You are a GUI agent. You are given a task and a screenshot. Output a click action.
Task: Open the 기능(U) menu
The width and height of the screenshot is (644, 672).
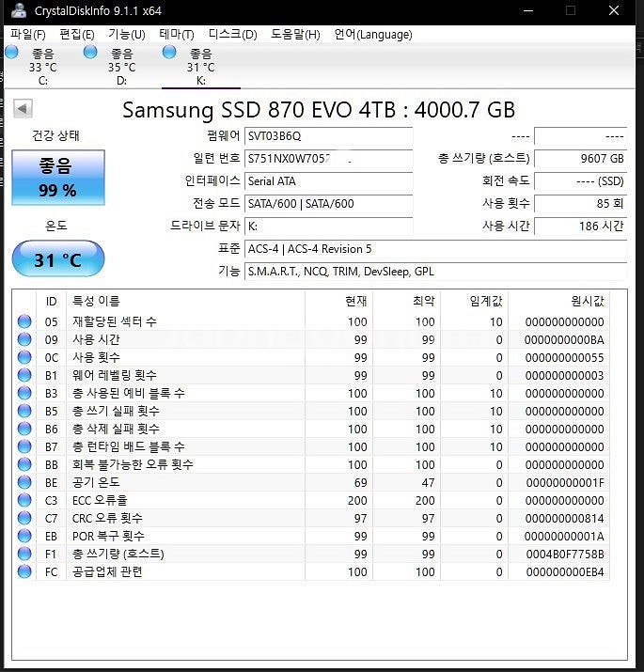pyautogui.click(x=127, y=34)
